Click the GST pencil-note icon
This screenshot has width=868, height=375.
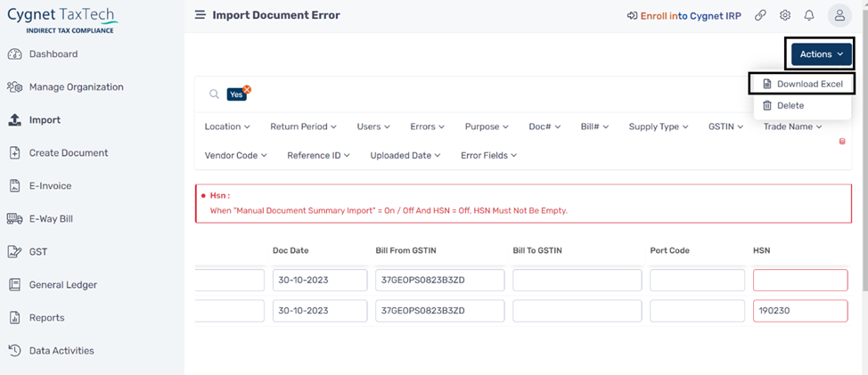click(x=14, y=252)
